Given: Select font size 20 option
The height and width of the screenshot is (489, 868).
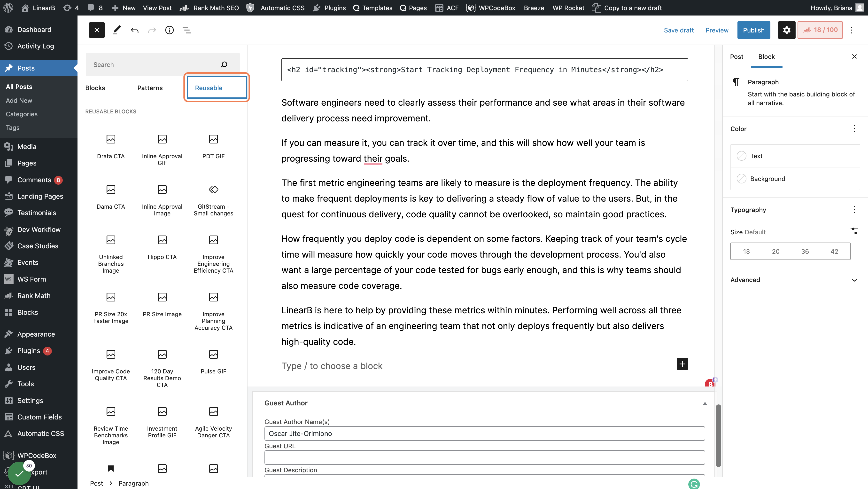Looking at the screenshot, I should [776, 251].
